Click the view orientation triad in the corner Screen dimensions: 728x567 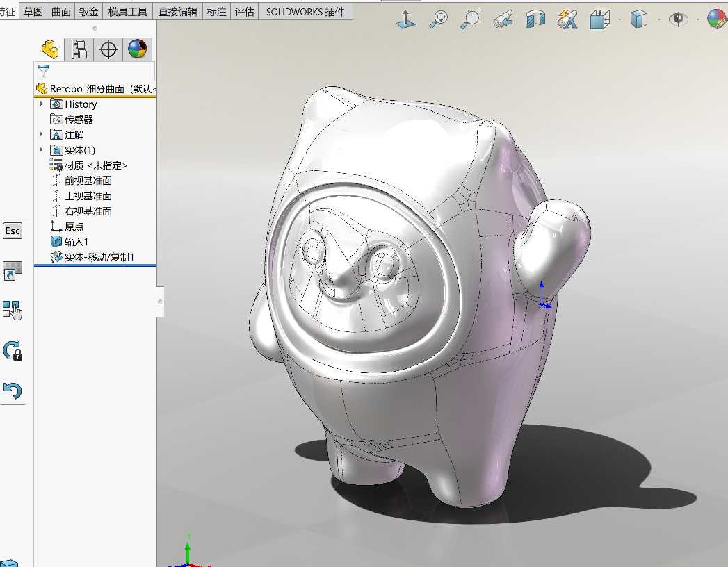(x=188, y=552)
